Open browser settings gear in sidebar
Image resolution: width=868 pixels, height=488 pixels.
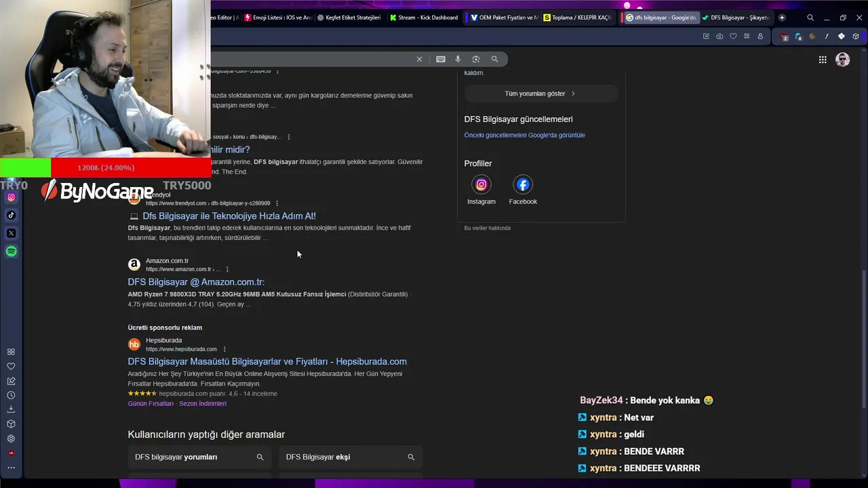coord(11,439)
